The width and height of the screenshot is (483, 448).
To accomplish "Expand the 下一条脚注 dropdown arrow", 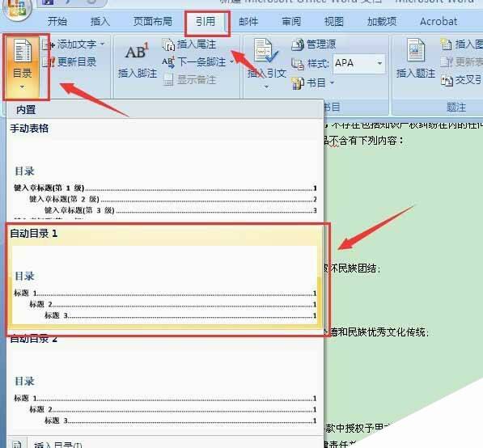I will pyautogui.click(x=231, y=62).
